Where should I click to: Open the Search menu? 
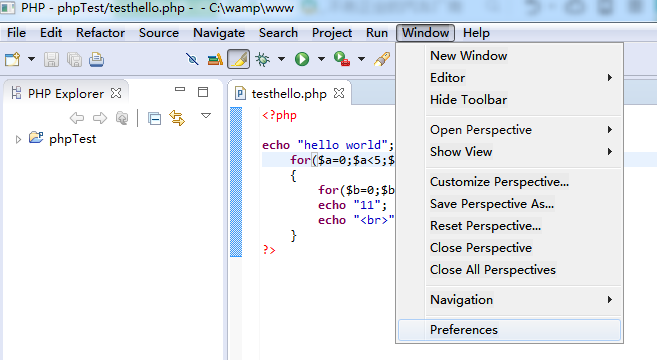tap(278, 33)
